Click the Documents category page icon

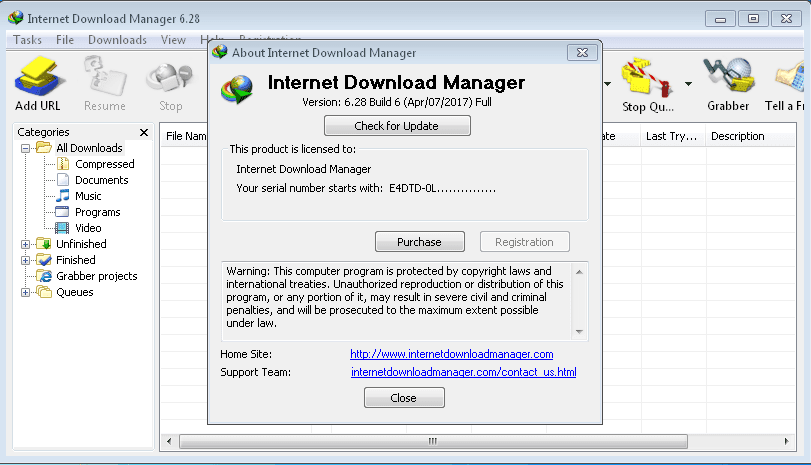63,180
